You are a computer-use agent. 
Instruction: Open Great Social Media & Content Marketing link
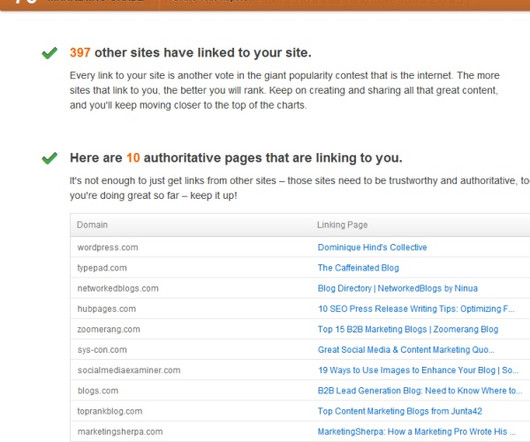click(x=406, y=350)
